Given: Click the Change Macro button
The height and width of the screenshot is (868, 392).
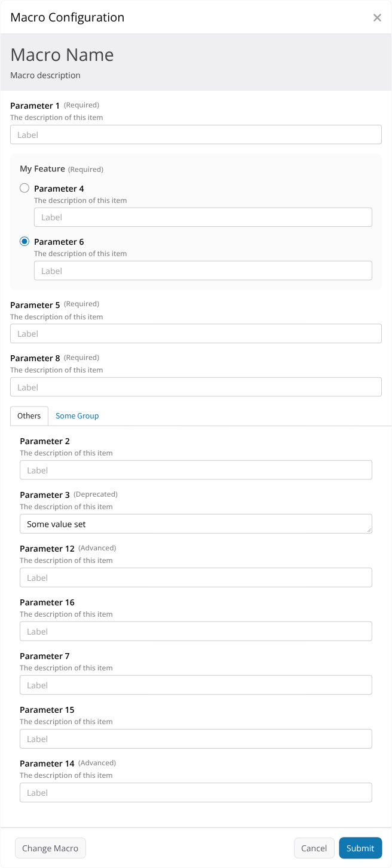Looking at the screenshot, I should pos(50,848).
